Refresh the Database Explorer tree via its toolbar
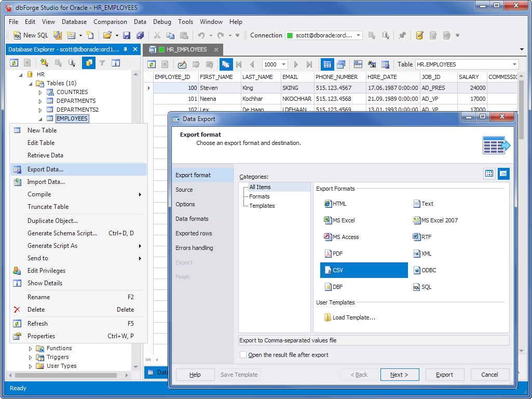Image resolution: width=532 pixels, height=399 pixels. pos(14,63)
